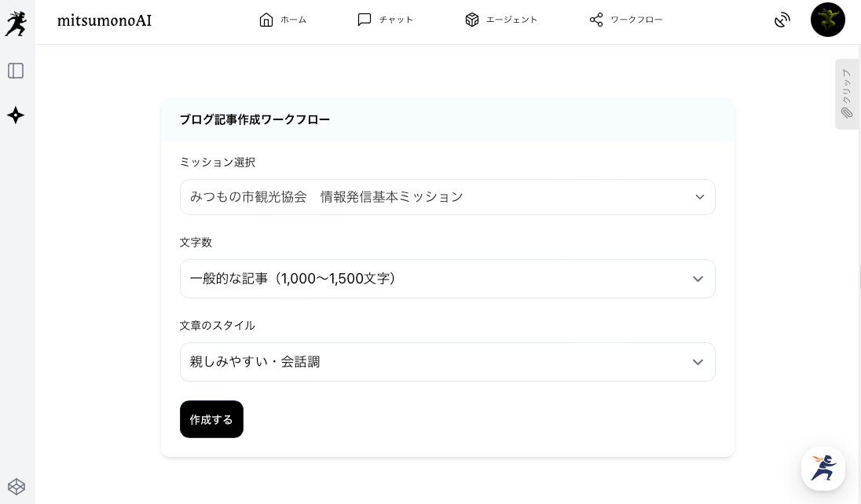
Task: Click the chevron arrow on 文字数 field
Action: 698,279
